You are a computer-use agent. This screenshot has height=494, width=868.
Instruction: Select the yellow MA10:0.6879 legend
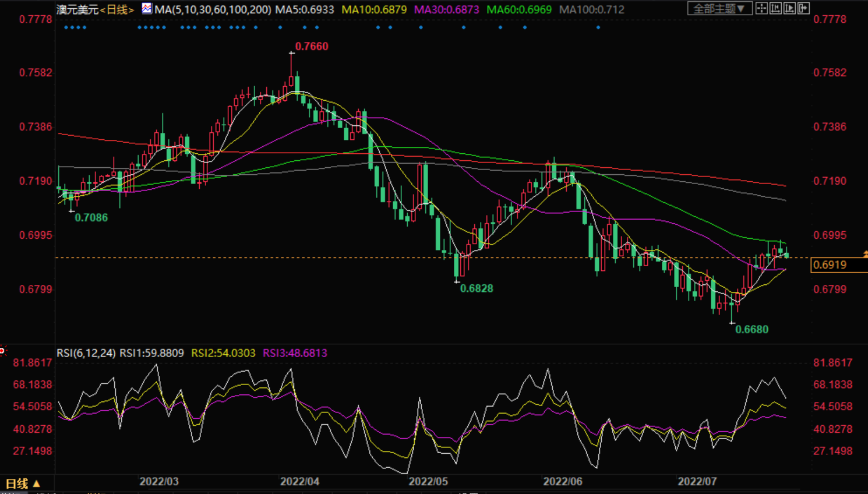click(374, 9)
